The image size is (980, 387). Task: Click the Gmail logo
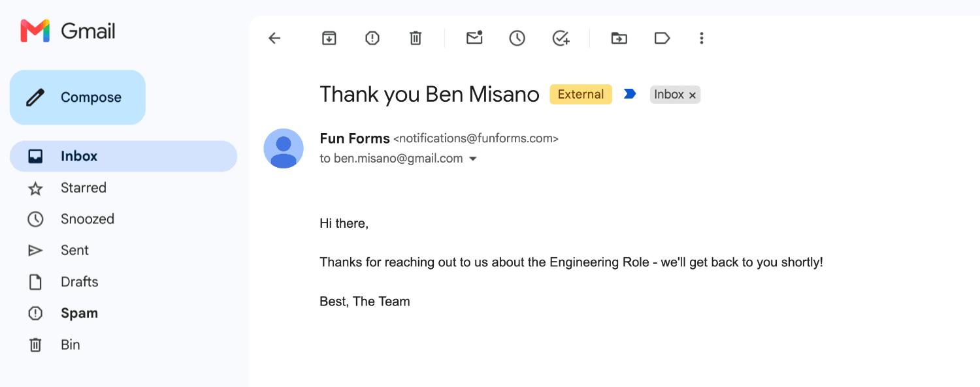68,31
